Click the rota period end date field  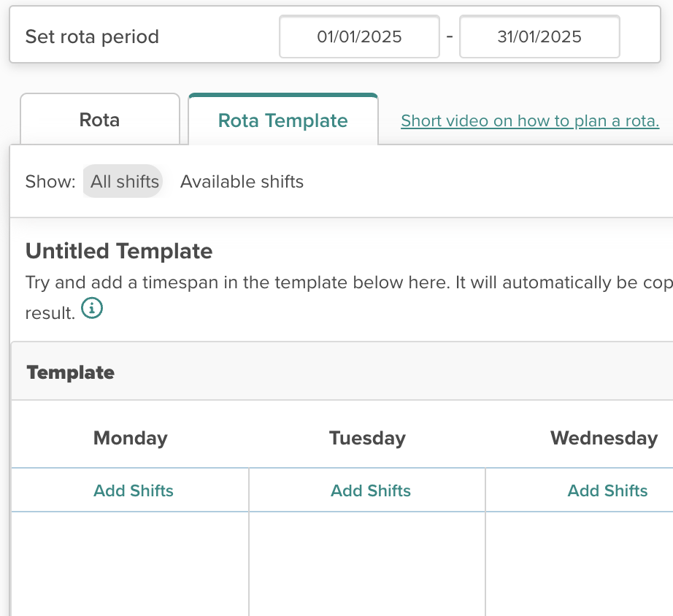(539, 36)
